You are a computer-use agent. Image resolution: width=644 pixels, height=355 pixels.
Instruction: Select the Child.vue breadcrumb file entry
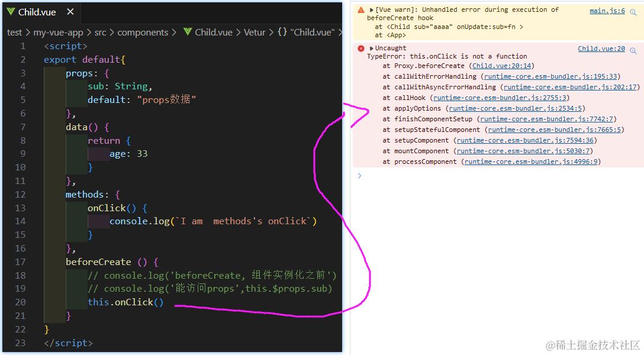[x=214, y=33]
